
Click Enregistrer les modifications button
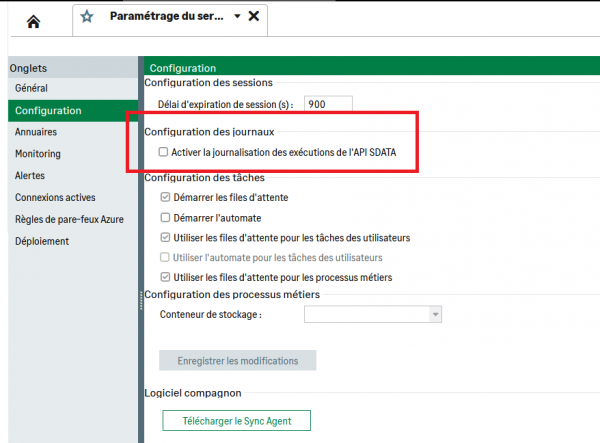(x=238, y=360)
